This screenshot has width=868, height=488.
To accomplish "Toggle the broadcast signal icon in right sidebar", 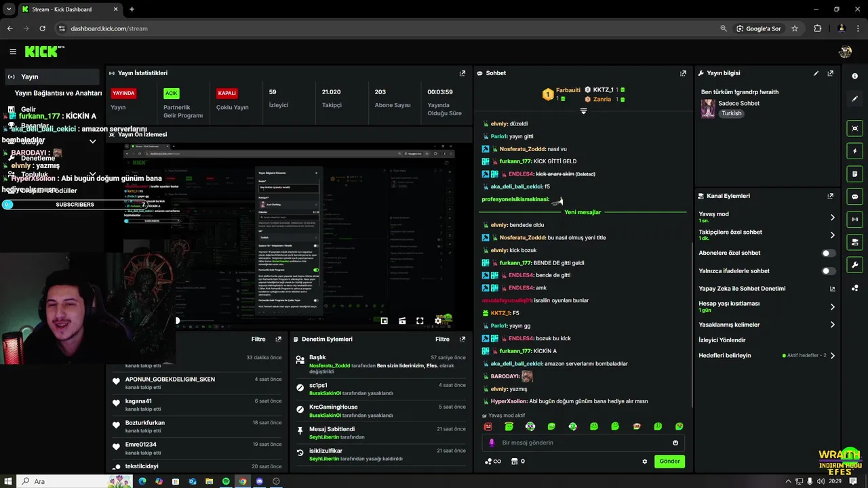I will point(854,219).
